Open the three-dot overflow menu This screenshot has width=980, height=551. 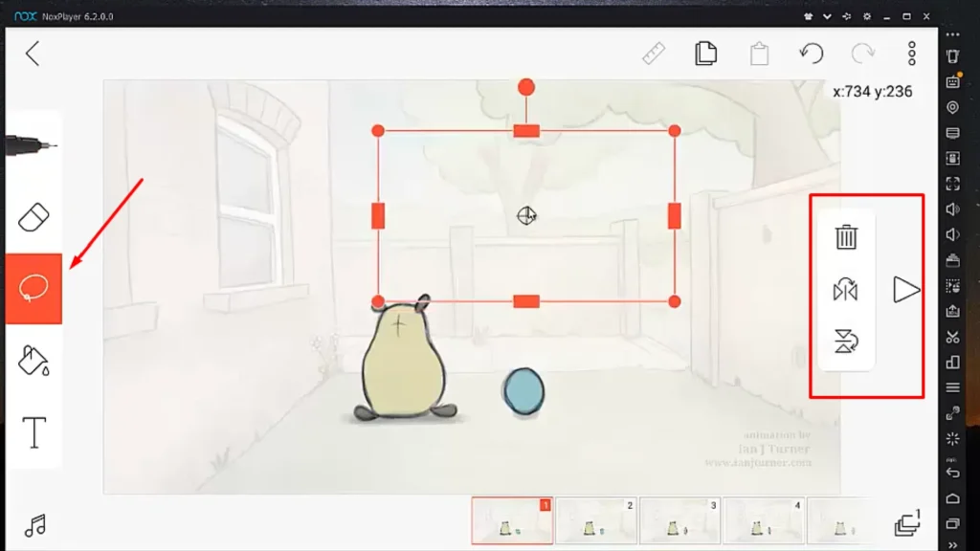(x=912, y=54)
